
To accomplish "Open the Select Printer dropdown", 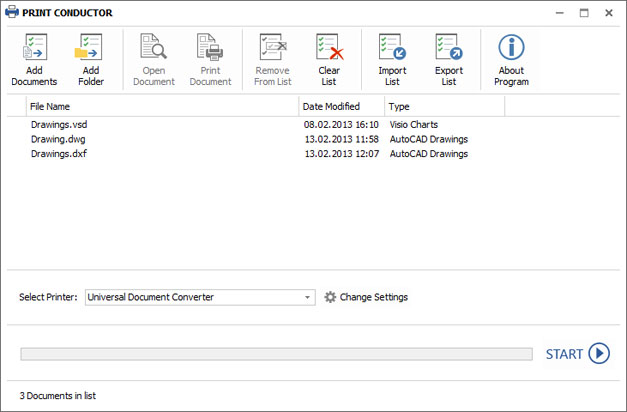I will (200, 297).
